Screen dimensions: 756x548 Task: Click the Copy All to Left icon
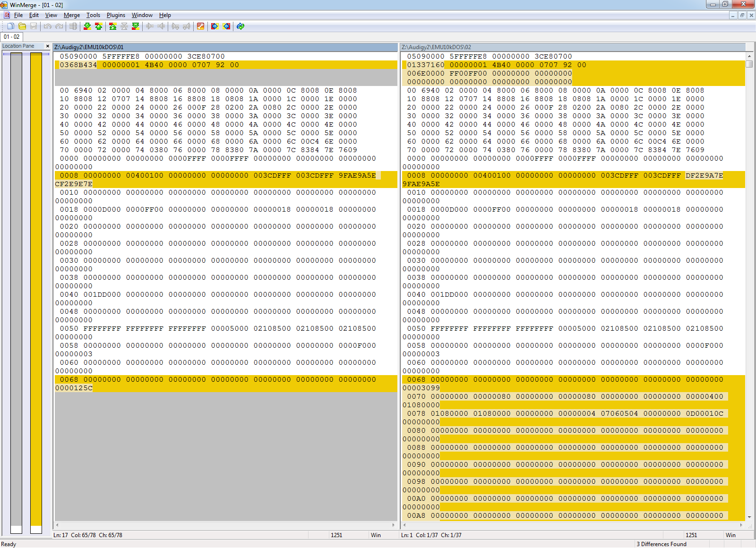pos(227,26)
